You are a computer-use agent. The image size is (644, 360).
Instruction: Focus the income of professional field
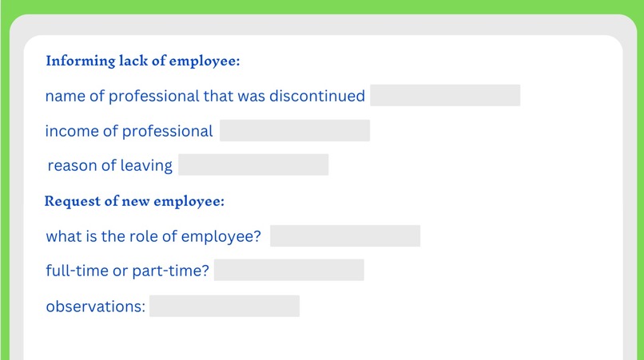tap(295, 131)
